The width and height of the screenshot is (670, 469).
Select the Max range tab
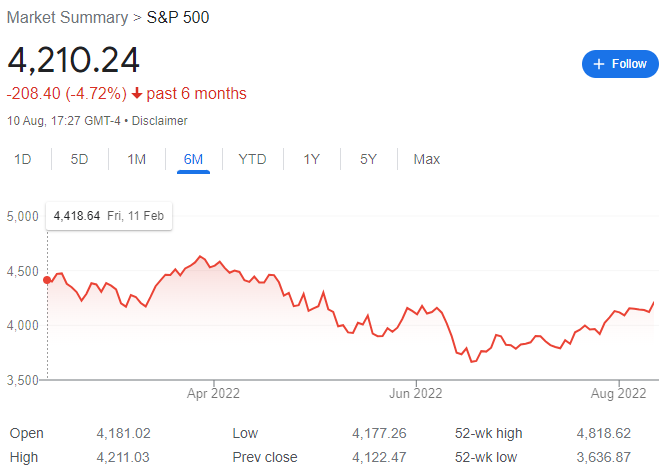point(427,159)
